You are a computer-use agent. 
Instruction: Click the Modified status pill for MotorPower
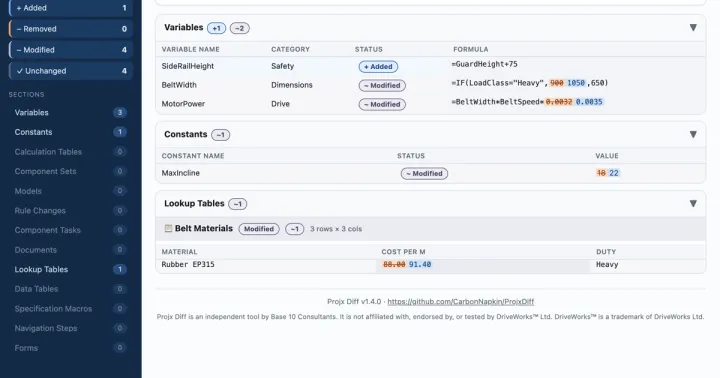(x=382, y=104)
